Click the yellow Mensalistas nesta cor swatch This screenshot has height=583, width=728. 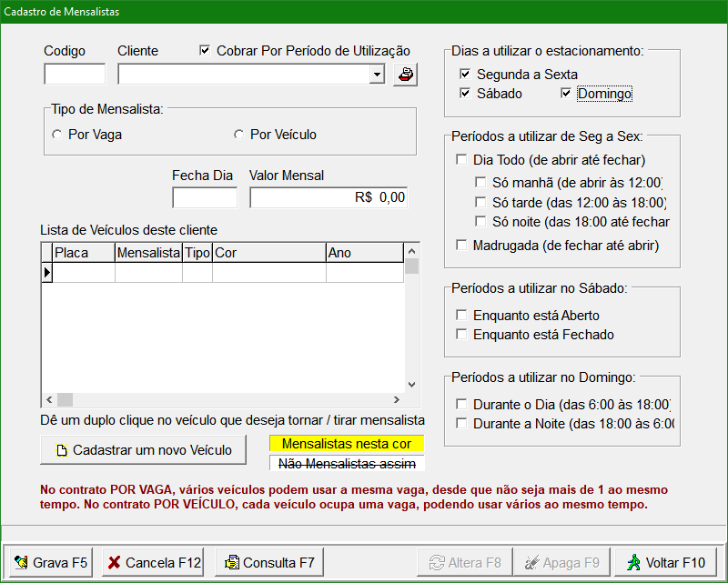[x=347, y=444]
